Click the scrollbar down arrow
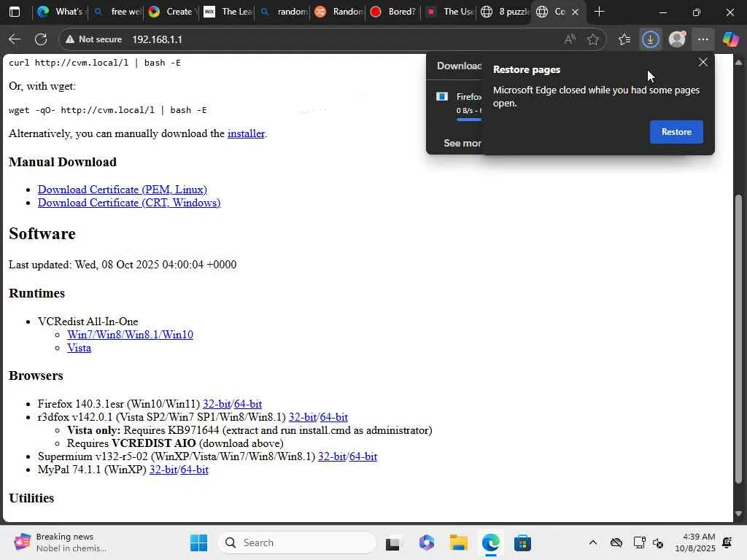Viewport: 747px width, 560px height. (x=738, y=514)
